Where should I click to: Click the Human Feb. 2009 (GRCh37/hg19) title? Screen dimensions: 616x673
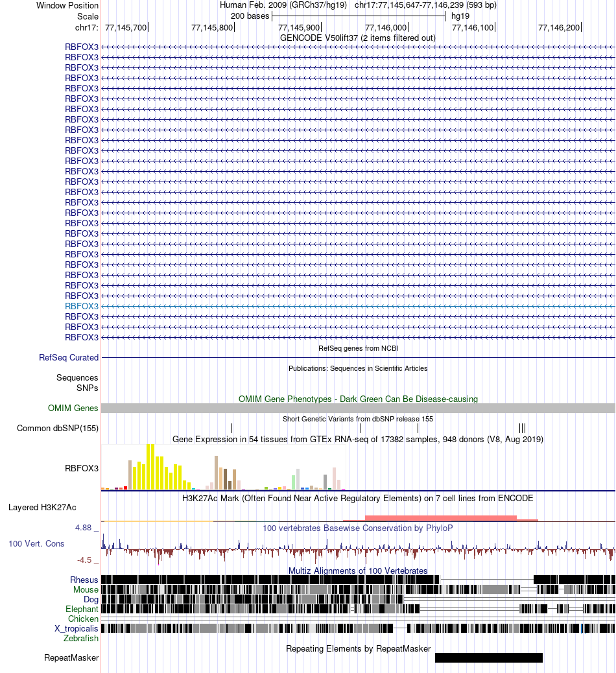click(x=283, y=5)
